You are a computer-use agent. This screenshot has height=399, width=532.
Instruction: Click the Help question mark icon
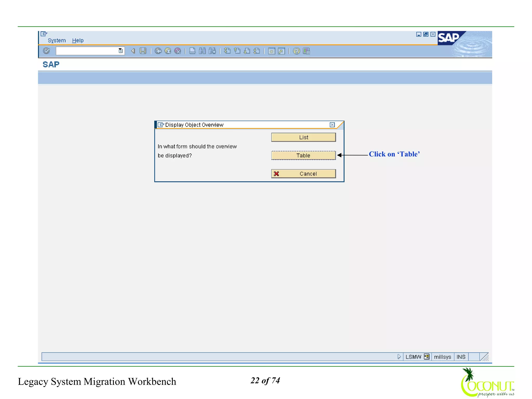coord(296,51)
